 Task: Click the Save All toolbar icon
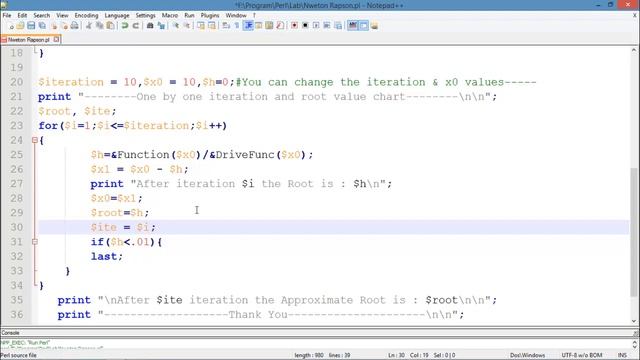tap(42, 26)
